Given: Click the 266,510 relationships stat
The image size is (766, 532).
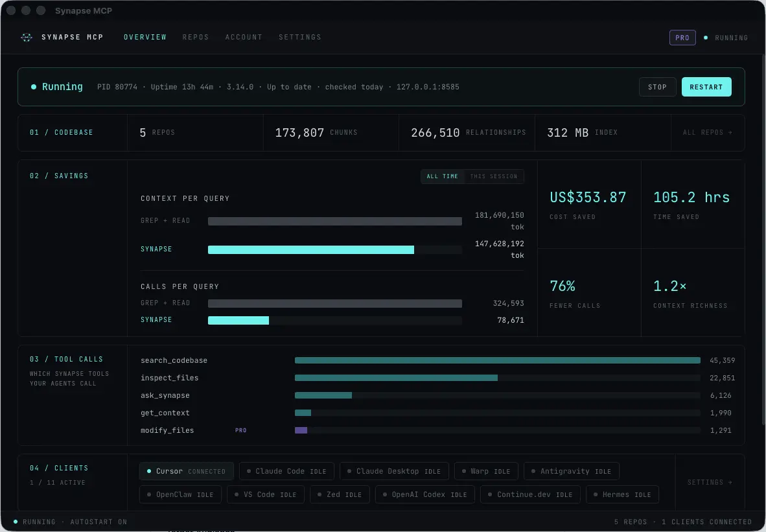Looking at the screenshot, I should click(468, 133).
